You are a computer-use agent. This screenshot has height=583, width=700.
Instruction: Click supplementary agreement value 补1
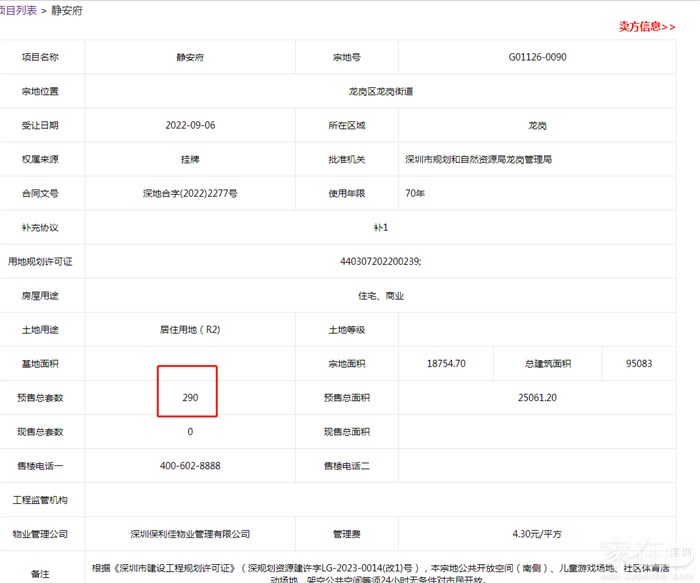tap(381, 227)
